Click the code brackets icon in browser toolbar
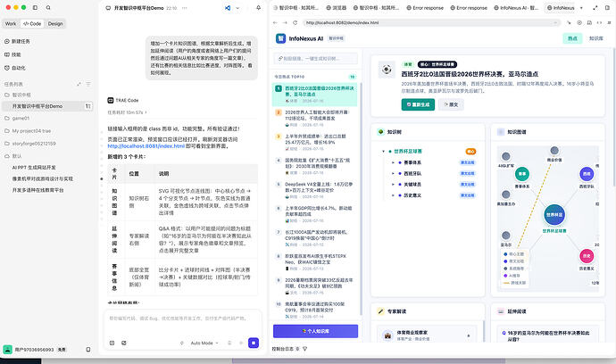The image size is (616, 364). (x=599, y=23)
